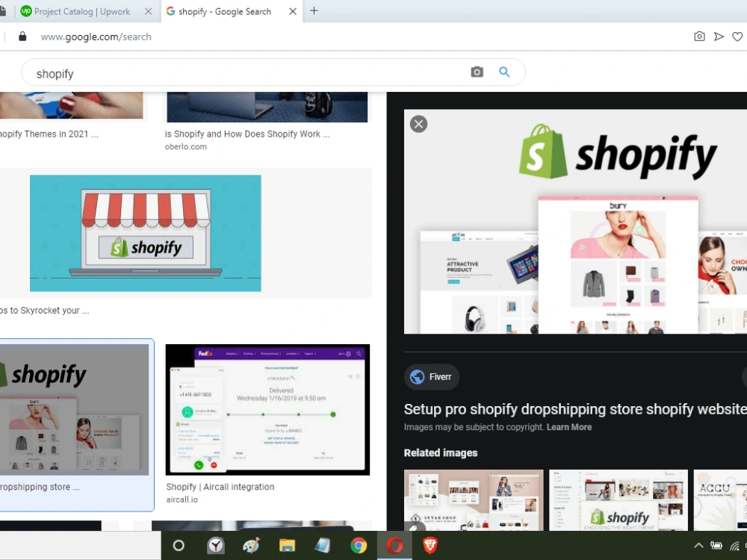Open related image with shopify logo

tap(619, 500)
